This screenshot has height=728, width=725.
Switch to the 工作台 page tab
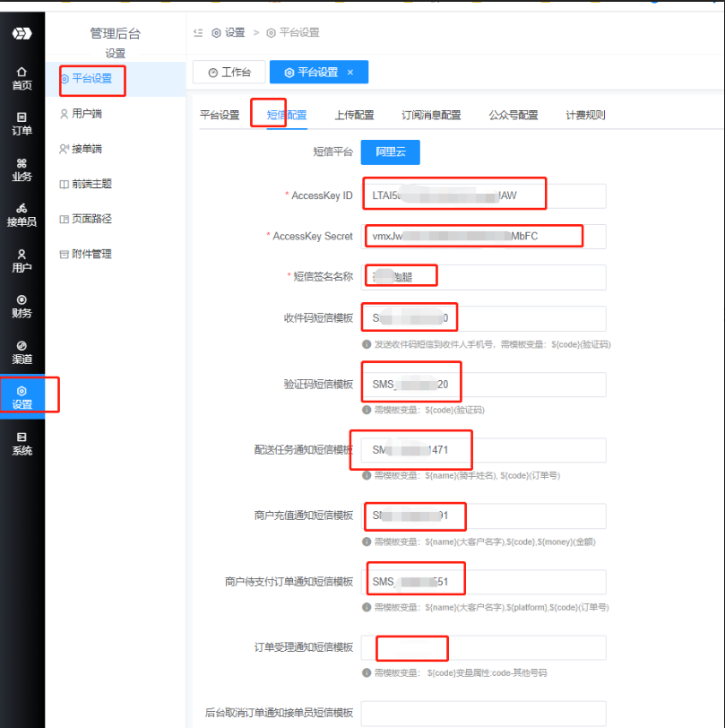(229, 73)
